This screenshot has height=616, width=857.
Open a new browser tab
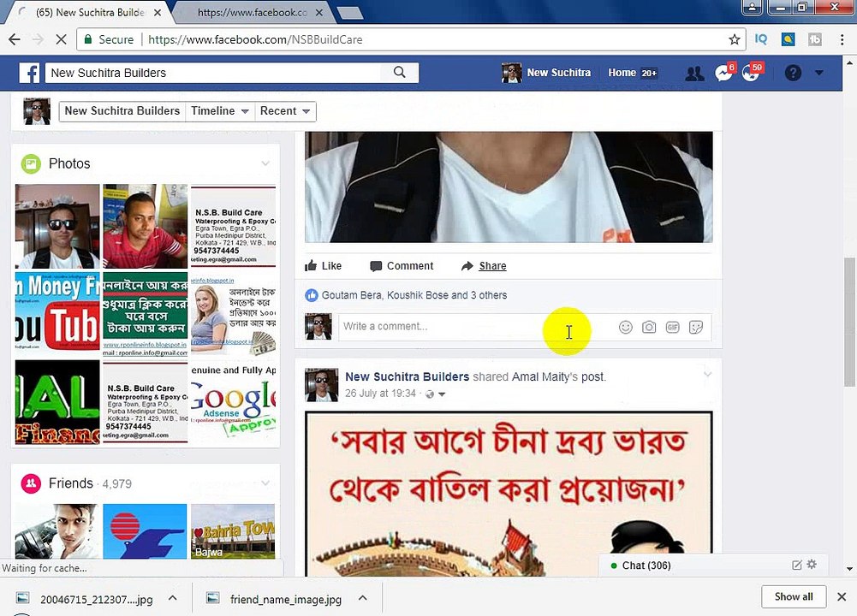350,12
